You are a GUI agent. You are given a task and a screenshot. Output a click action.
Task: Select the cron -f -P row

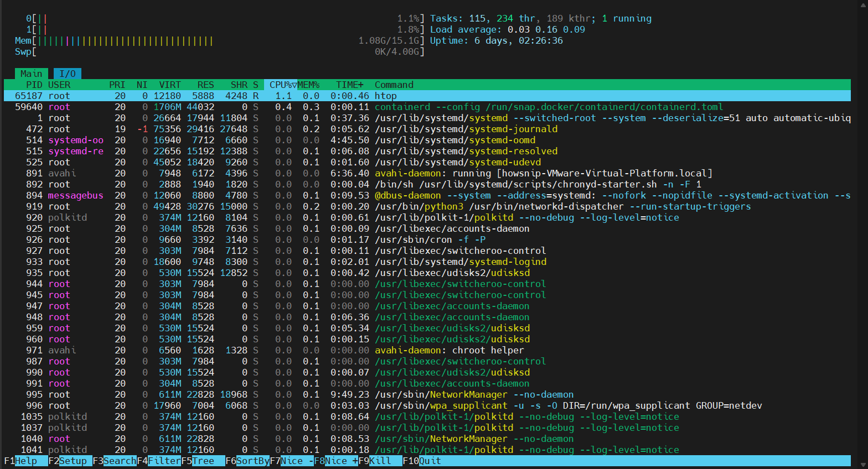[x=427, y=239]
